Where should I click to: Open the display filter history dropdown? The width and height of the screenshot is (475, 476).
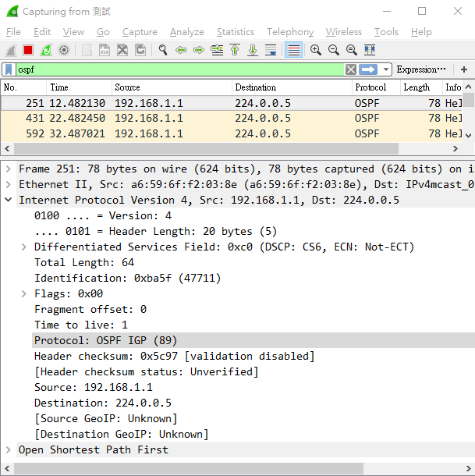click(386, 69)
